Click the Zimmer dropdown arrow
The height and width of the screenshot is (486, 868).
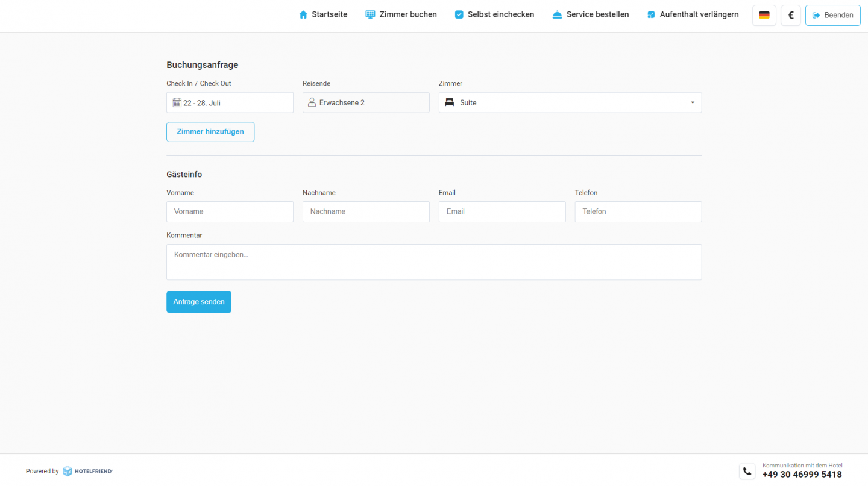[693, 102]
